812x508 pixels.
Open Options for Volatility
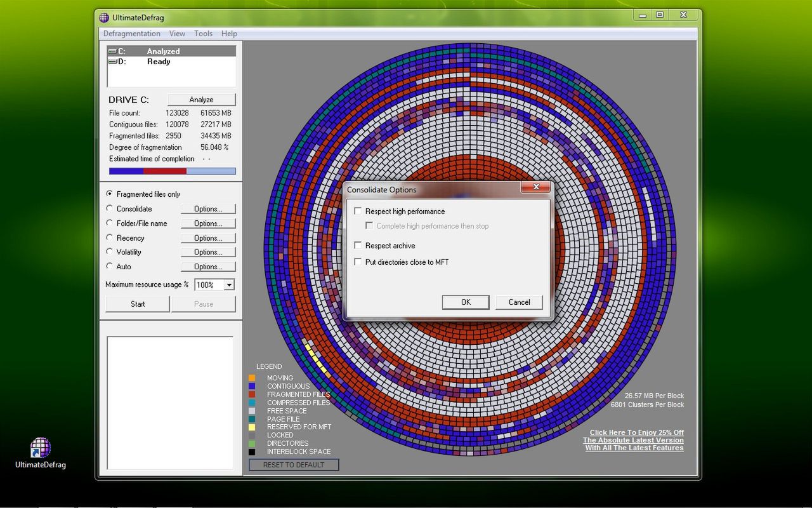click(x=208, y=252)
